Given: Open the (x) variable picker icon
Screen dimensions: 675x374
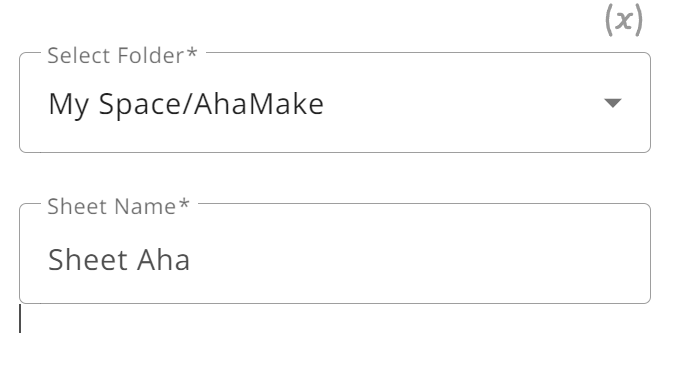Looking at the screenshot, I should (624, 20).
